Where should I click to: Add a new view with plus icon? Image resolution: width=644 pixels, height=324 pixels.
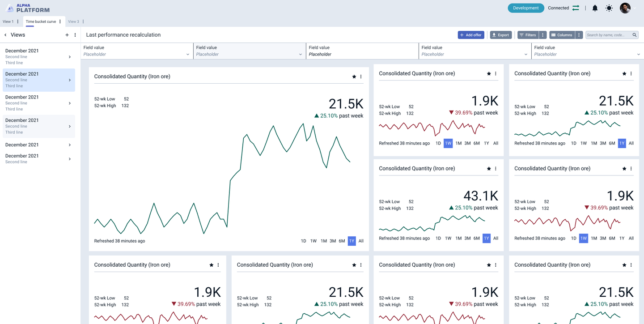tap(67, 35)
